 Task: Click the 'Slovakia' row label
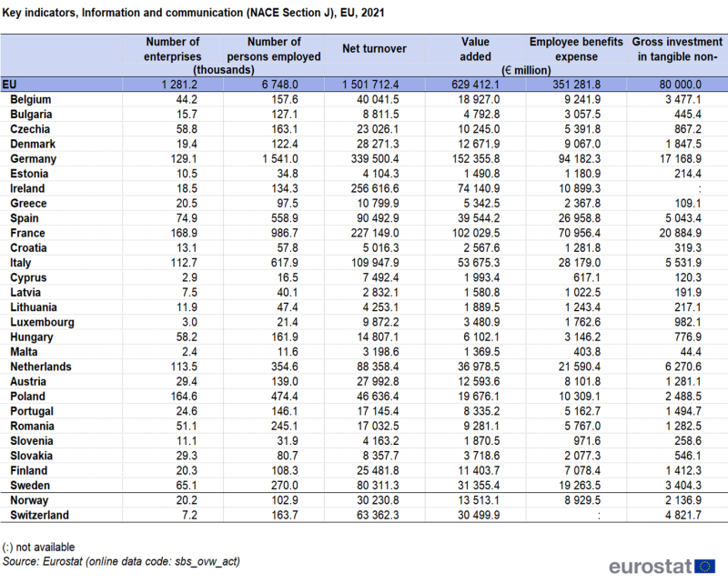[31, 456]
